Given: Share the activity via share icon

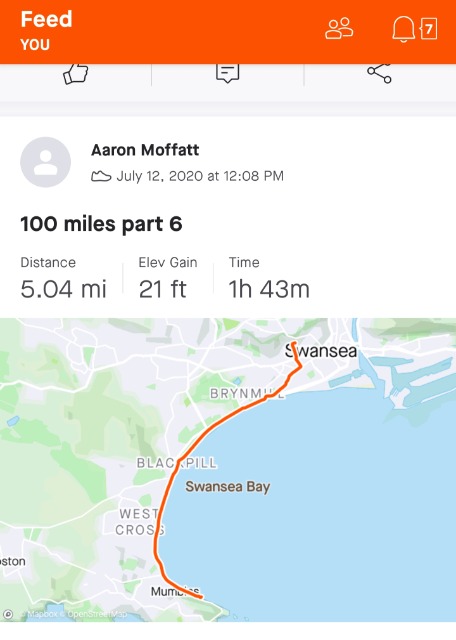Looking at the screenshot, I should pyautogui.click(x=379, y=73).
